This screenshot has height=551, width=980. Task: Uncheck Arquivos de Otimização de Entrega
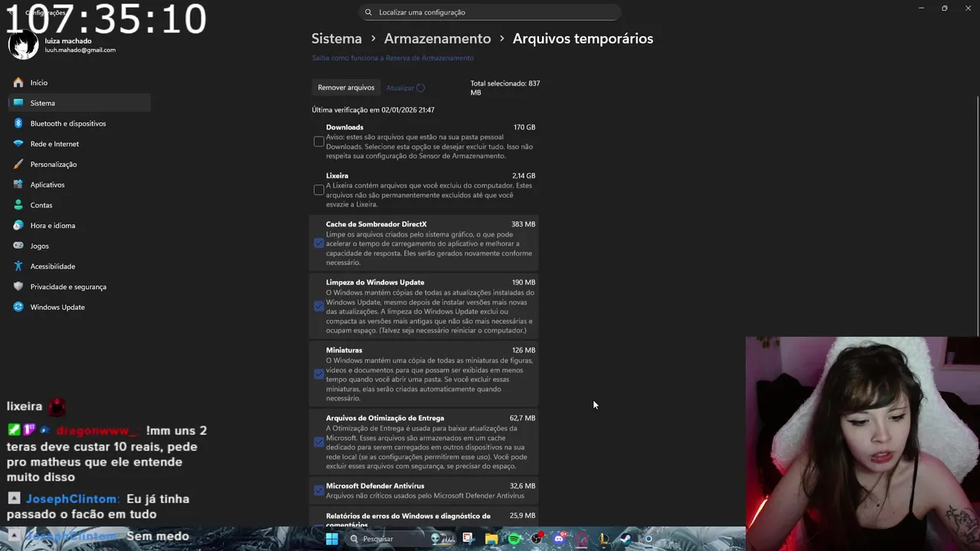(318, 442)
